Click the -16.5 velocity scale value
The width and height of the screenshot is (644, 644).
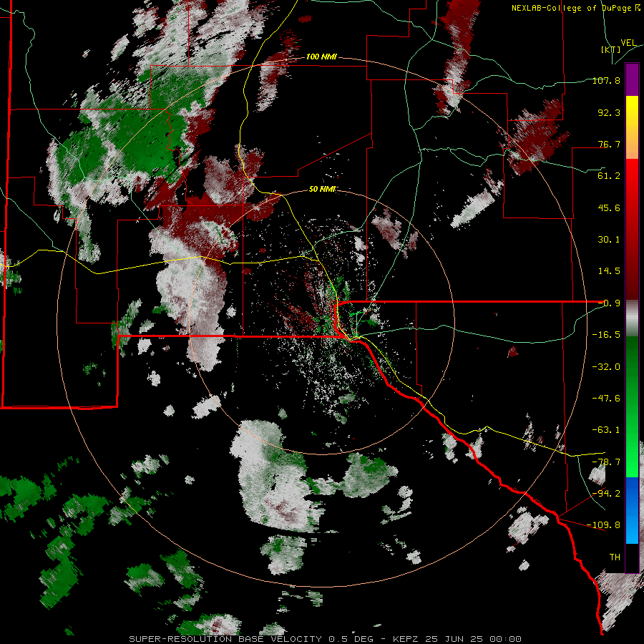click(606, 335)
